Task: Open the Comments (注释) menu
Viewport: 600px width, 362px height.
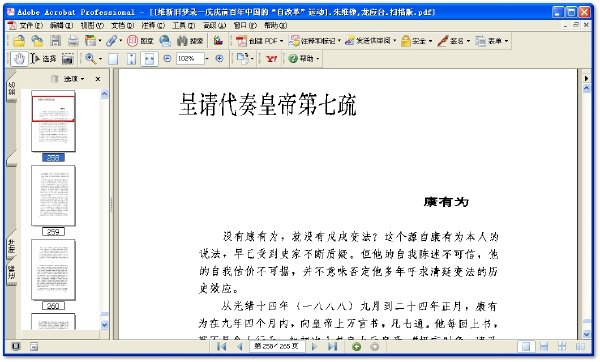Action: pyautogui.click(x=153, y=26)
